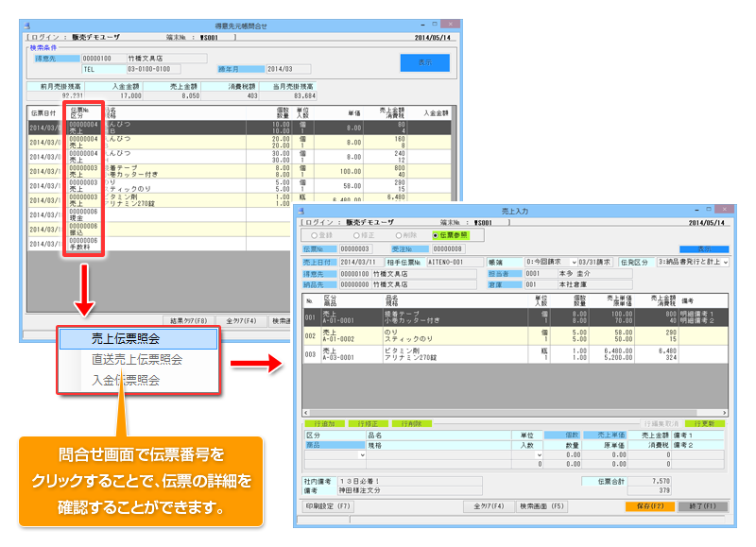756x547 pixels.
Task: Close the 売上入力 window
Action: [724, 209]
